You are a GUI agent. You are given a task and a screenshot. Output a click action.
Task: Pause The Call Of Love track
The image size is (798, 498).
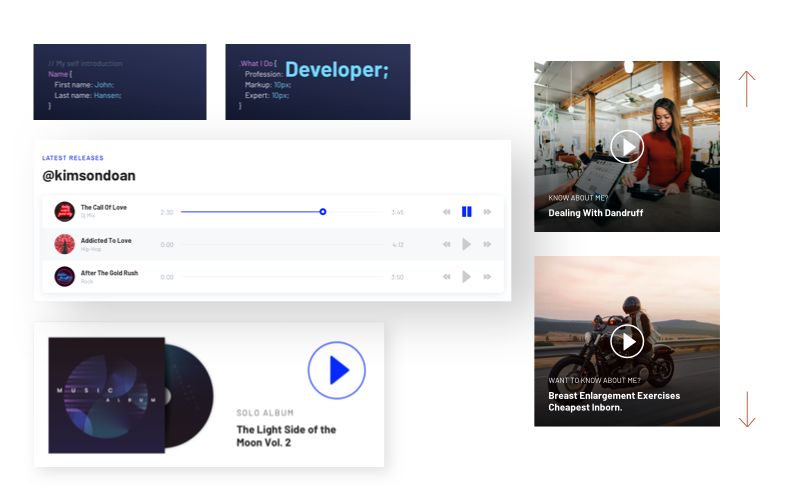(x=466, y=212)
